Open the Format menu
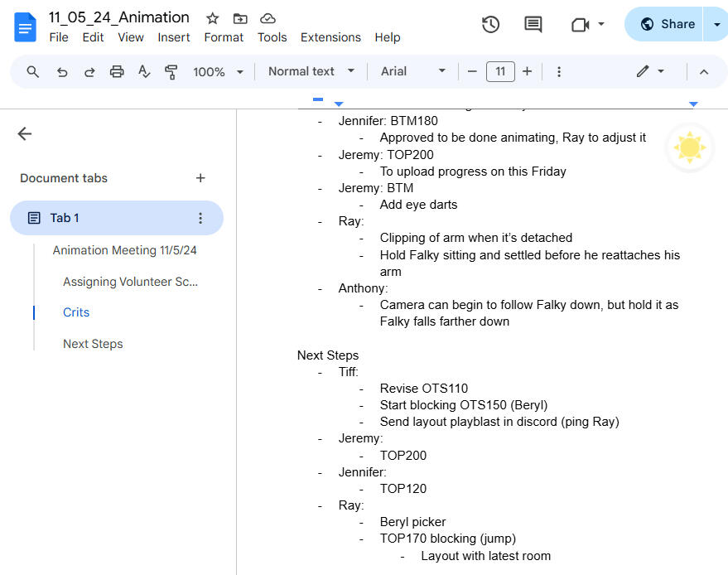 coord(224,37)
